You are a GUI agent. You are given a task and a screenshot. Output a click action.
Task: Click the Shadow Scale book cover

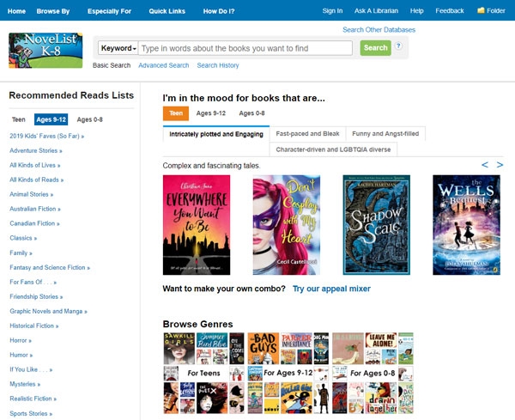(x=377, y=225)
